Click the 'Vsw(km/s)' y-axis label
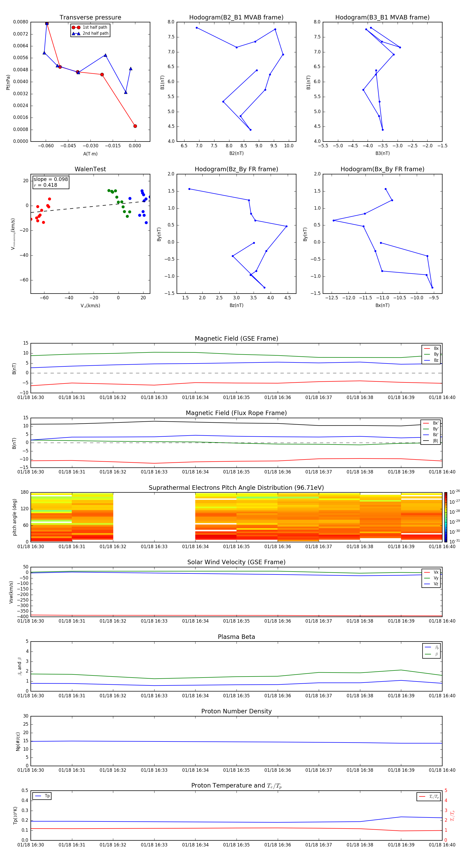This screenshot has width=473, height=868. [x=11, y=592]
